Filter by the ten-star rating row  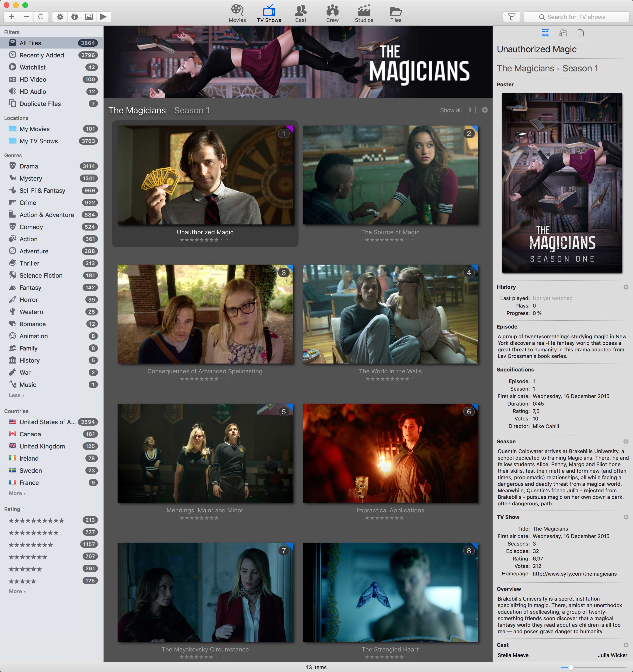click(52, 520)
